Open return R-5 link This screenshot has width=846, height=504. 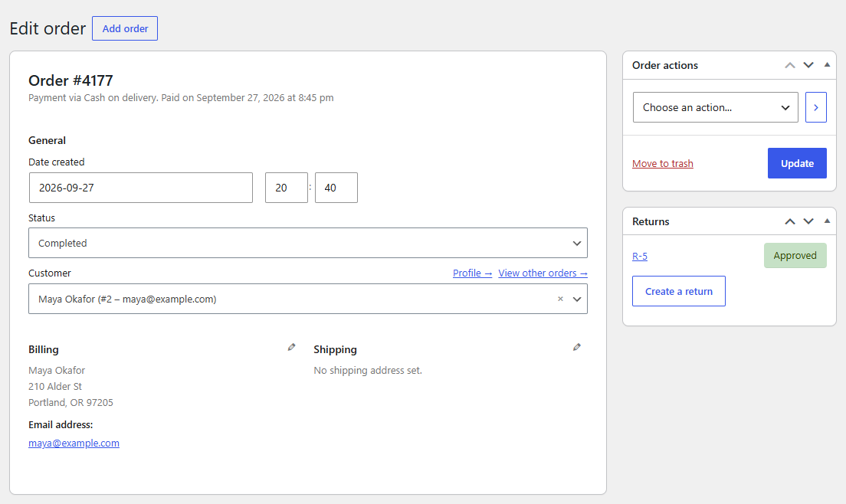[639, 256]
